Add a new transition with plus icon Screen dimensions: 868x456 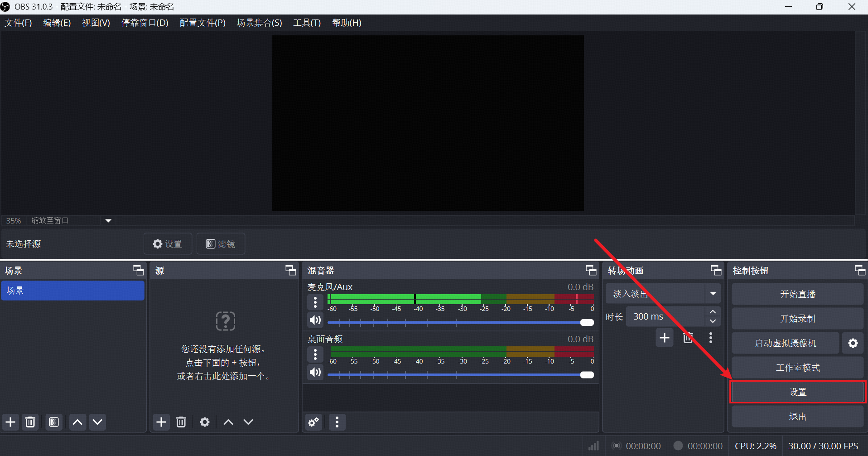(665, 338)
